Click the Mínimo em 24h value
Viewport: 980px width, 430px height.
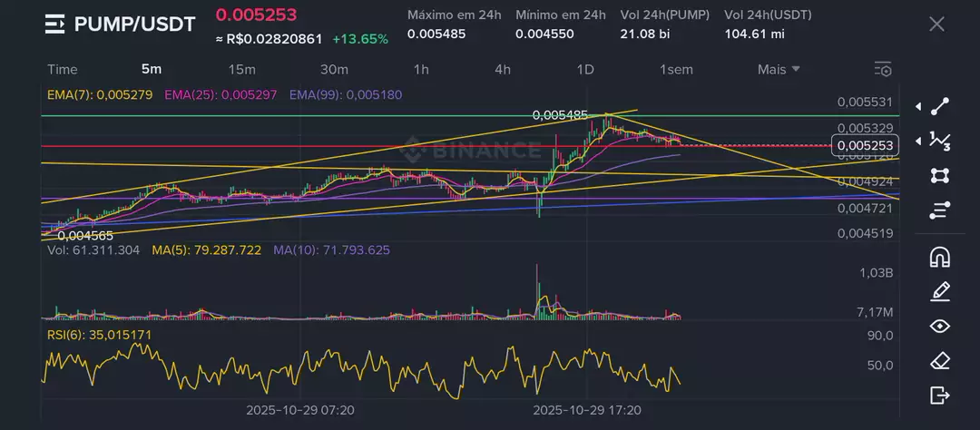(x=544, y=34)
